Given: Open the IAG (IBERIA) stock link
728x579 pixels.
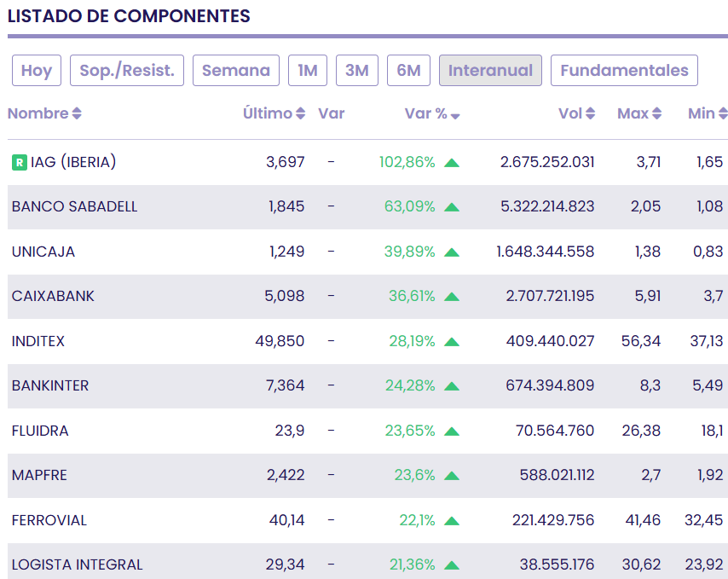Looking at the screenshot, I should [73, 162].
